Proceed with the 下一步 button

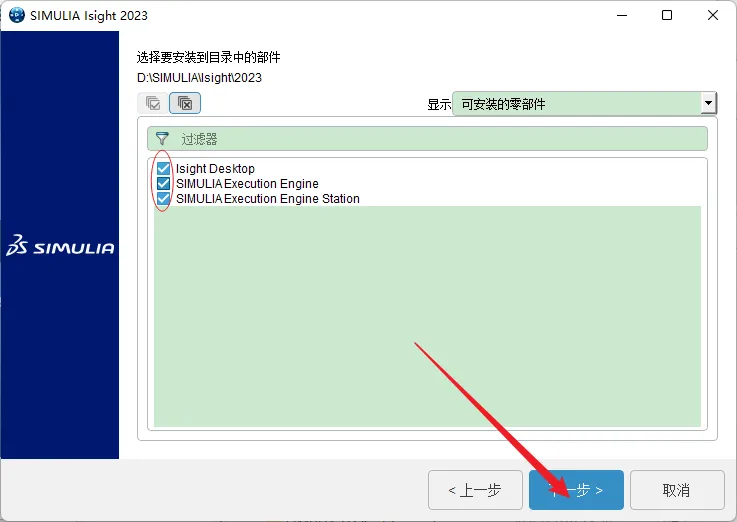(576, 490)
